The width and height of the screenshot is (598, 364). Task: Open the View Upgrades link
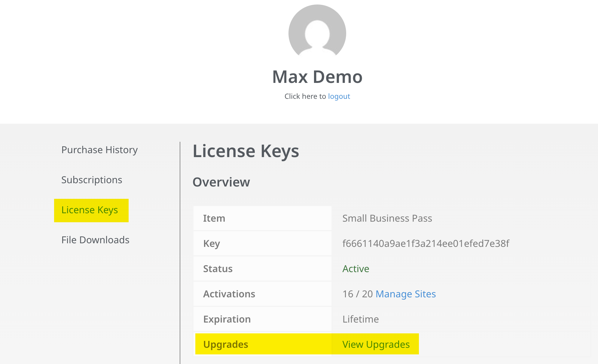tap(376, 344)
